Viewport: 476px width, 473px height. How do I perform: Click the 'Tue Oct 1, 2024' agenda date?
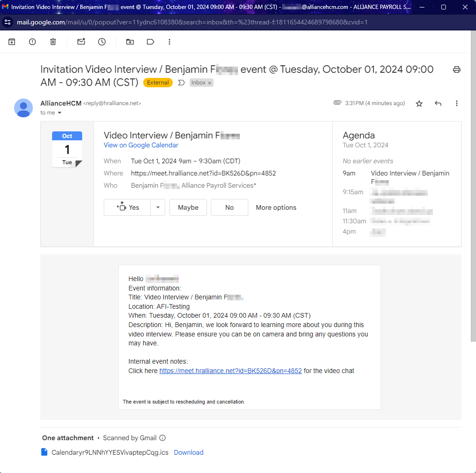coord(366,145)
